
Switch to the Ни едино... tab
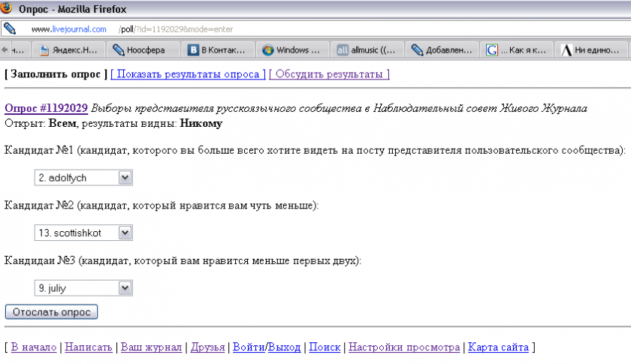pos(590,50)
